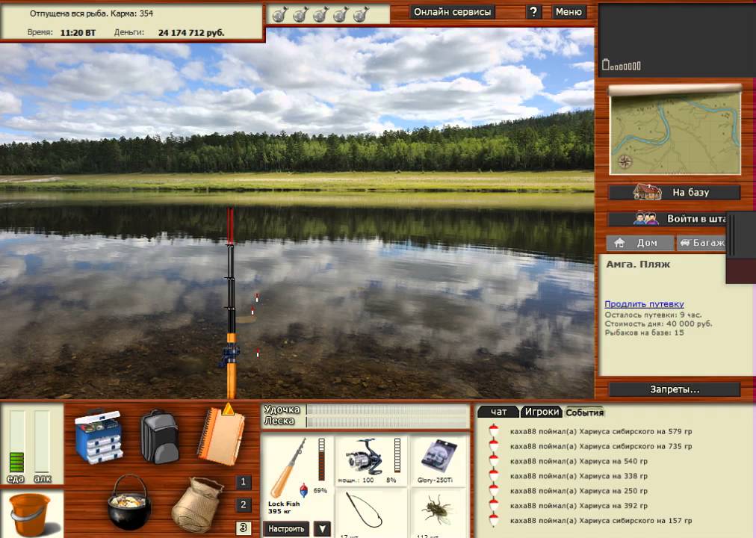Viewport: 756px width, 538px height.
Task: Click the Настроить button
Action: pos(286,529)
